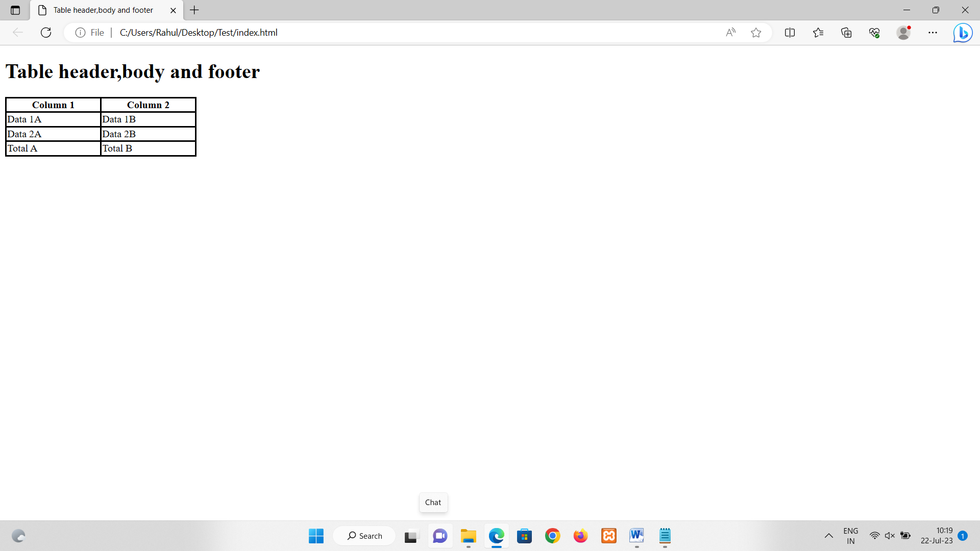Open split screen view
The image size is (980, 551).
point(790,33)
